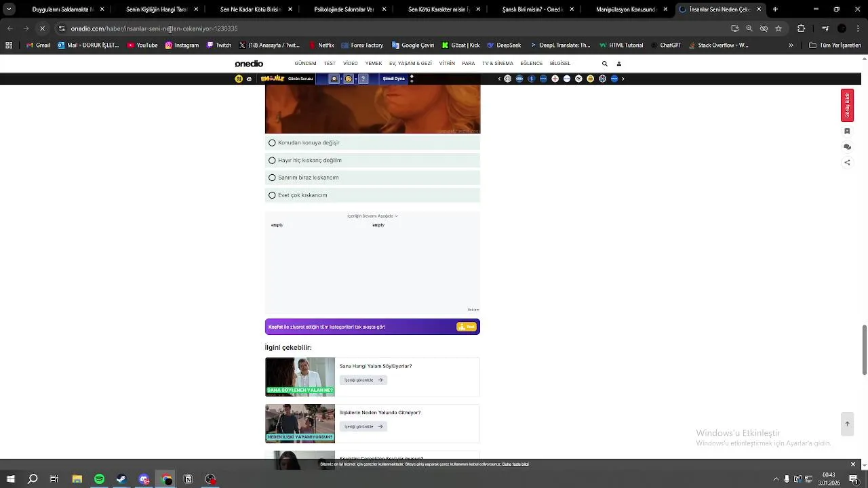This screenshot has width=868, height=488.
Task: Click the 'İlişkilerin Neden Yolunda Gitmiyor?' thumbnail
Action: (x=300, y=424)
